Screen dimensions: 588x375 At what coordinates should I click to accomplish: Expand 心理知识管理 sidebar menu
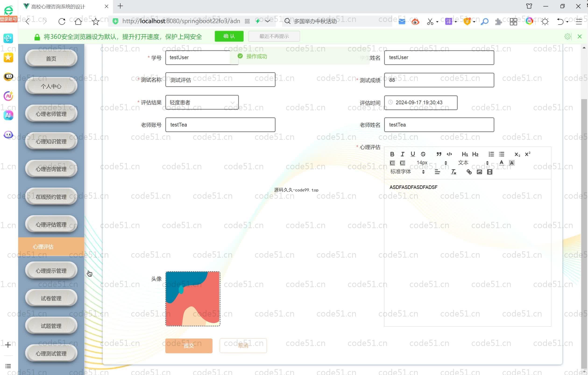(51, 141)
